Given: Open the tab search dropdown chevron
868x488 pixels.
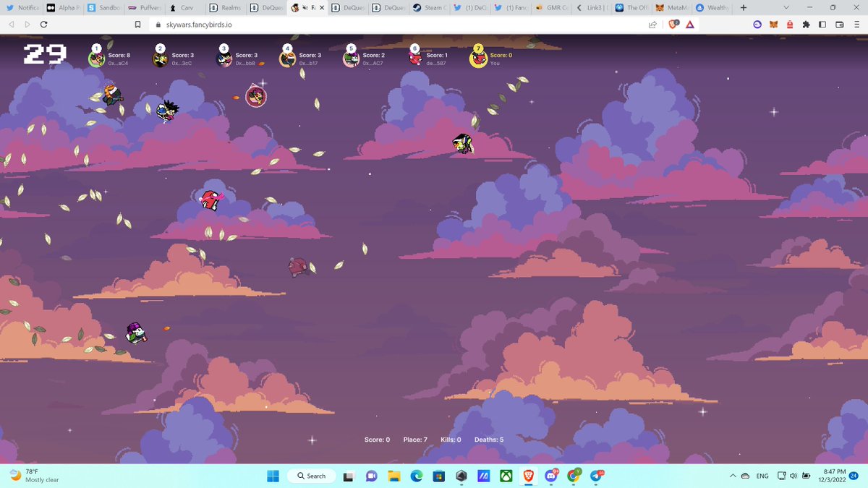Looking at the screenshot, I should point(787,7).
